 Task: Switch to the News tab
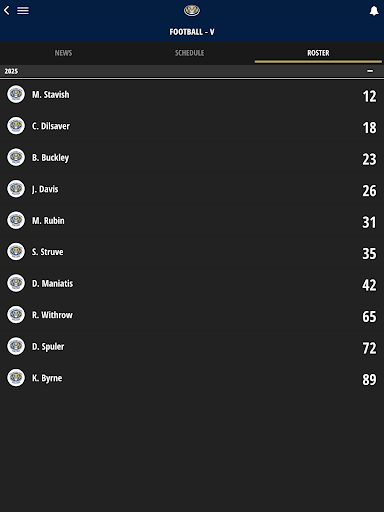click(x=63, y=53)
